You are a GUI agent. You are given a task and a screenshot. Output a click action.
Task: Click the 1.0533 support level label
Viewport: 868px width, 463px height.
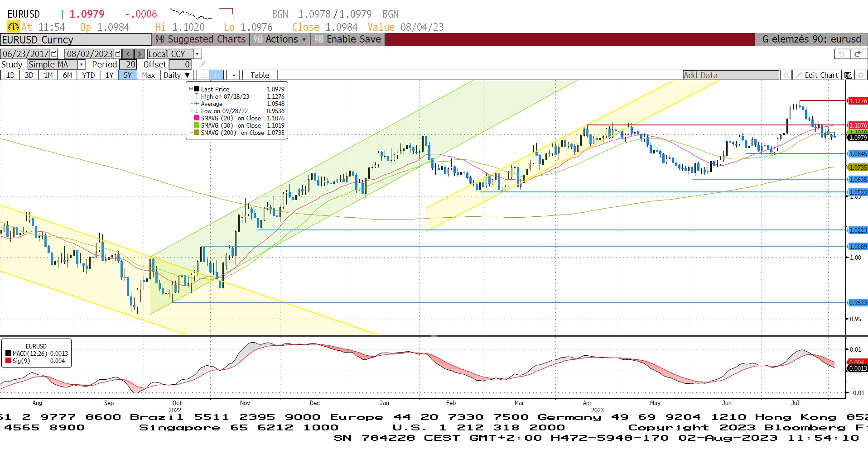click(857, 192)
